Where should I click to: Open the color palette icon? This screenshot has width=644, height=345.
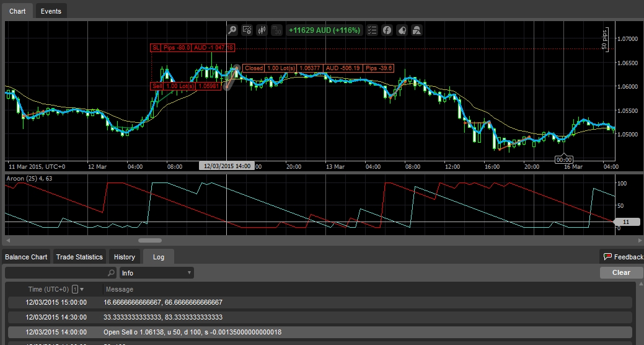point(402,30)
